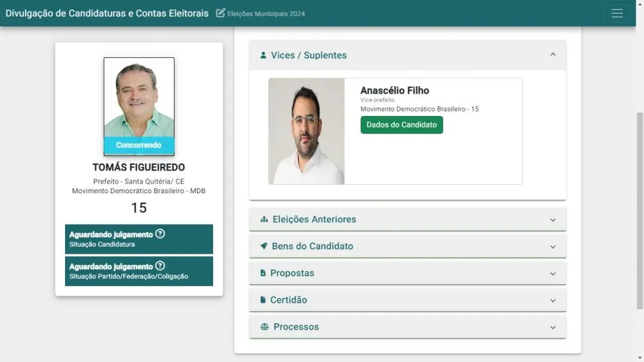Click the scales icon beside Processos
The width and height of the screenshot is (644, 362).
(264, 327)
